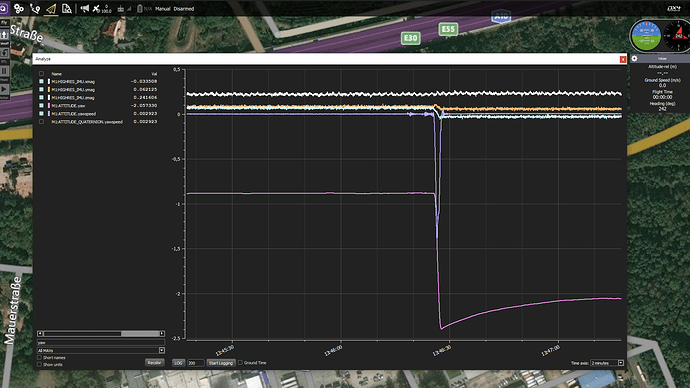Viewport: 690px width, 388px height.
Task: Click the LOG scale button
Action: tap(178, 363)
